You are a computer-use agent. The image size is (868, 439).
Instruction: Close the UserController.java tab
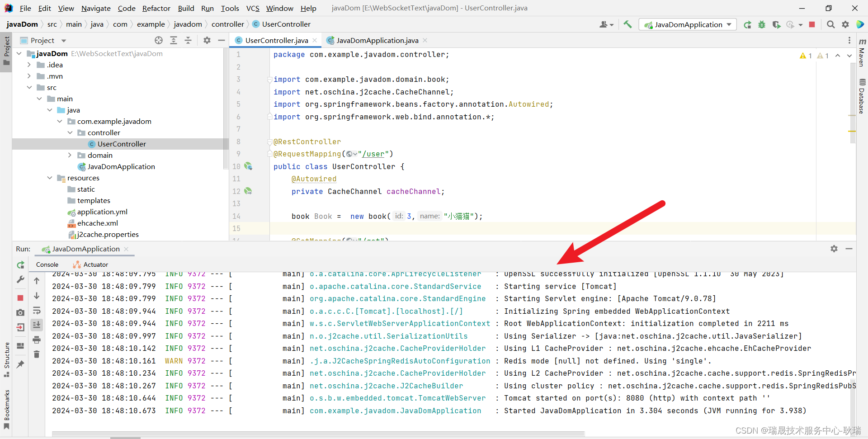tap(315, 40)
